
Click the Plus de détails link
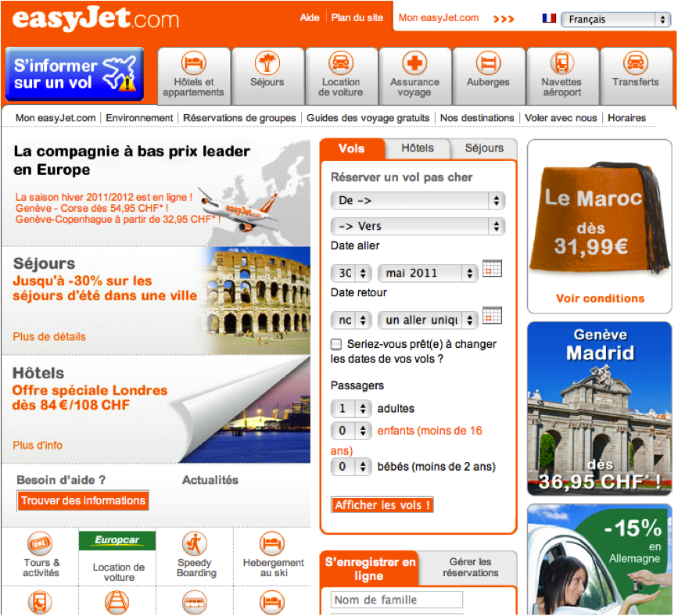point(49,337)
